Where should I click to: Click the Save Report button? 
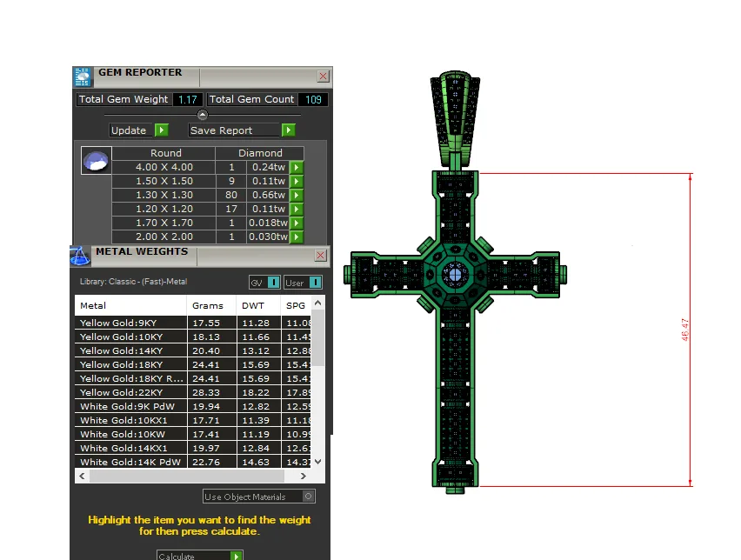pyautogui.click(x=235, y=130)
